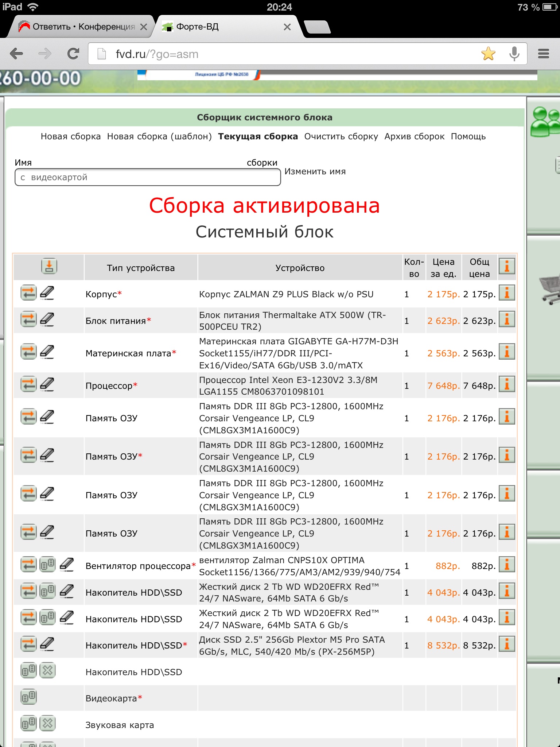Close the Форте-ВД tab
The width and height of the screenshot is (560, 747).
coord(287,27)
